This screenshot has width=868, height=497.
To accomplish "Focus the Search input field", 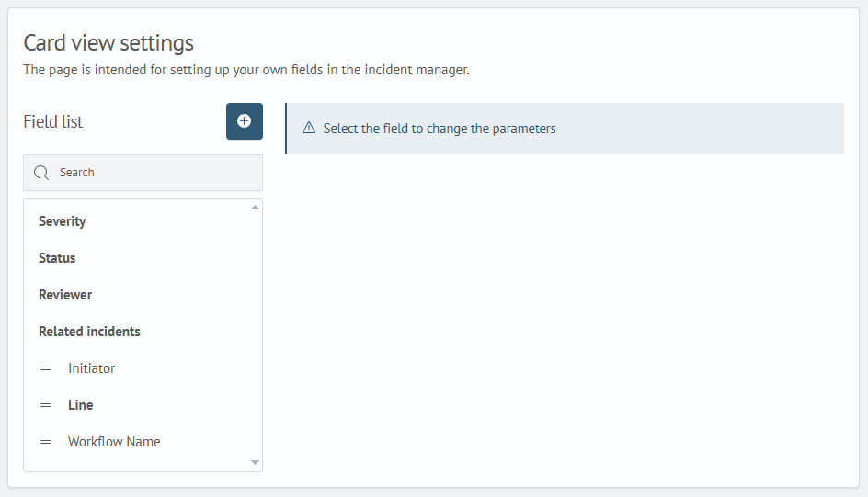I will [x=143, y=173].
